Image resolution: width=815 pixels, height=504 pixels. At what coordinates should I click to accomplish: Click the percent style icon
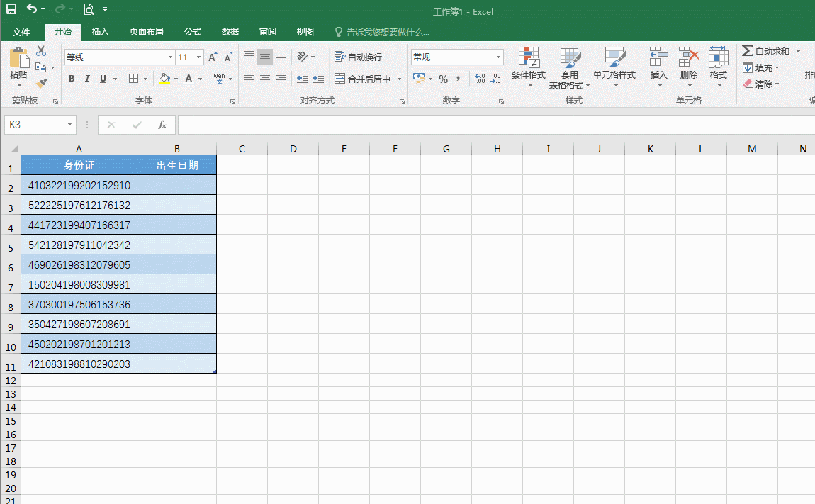pyautogui.click(x=444, y=79)
